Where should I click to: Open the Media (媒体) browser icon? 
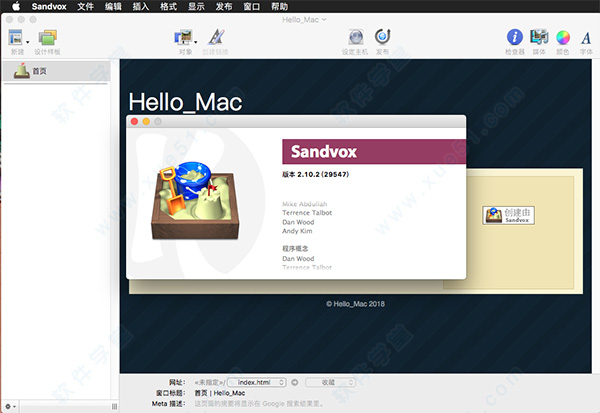539,37
